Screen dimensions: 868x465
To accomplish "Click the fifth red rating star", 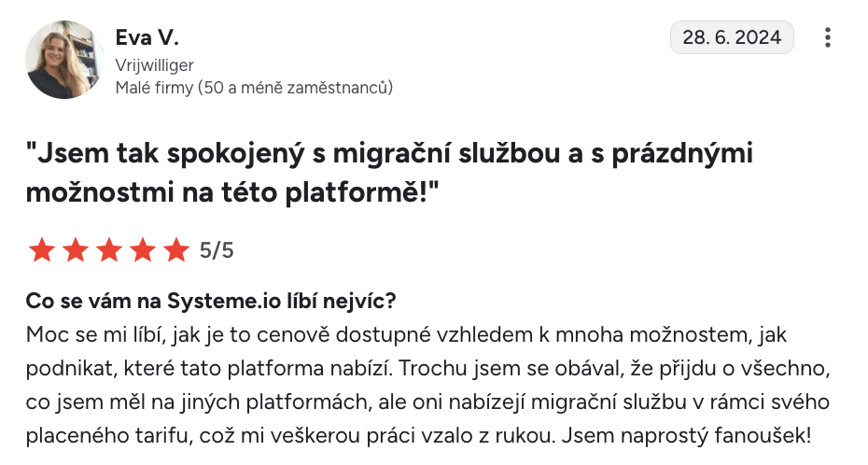I will (175, 250).
